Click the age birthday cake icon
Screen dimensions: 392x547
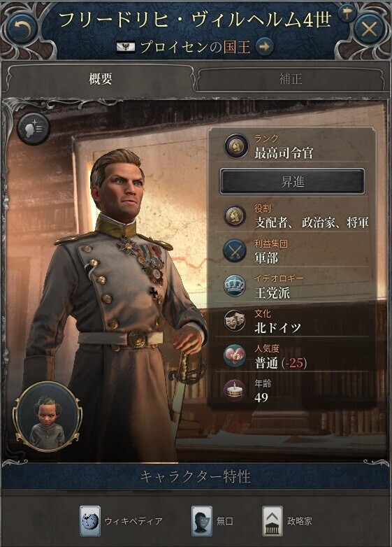[235, 390]
